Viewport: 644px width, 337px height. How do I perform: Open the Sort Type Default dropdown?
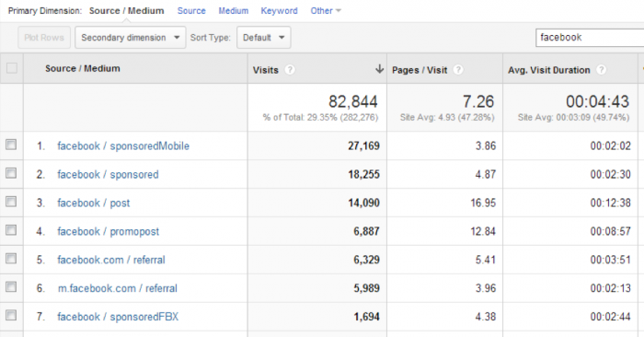click(264, 38)
